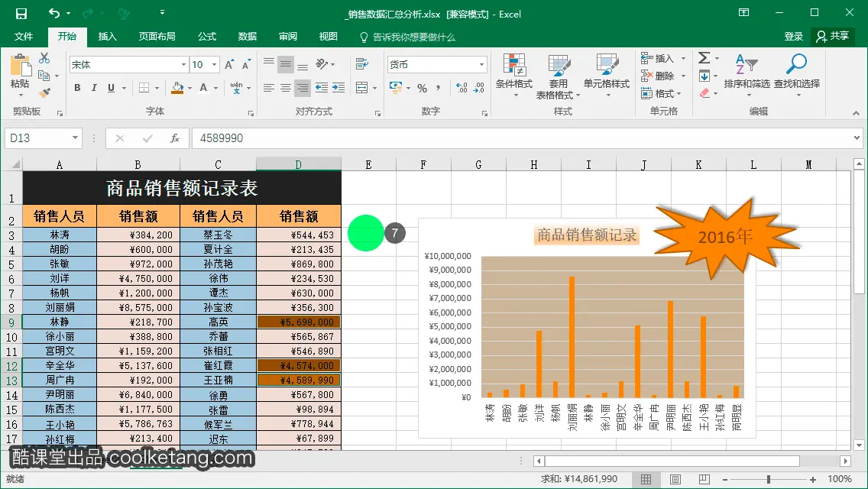Switch to the 页面布局 tab
868x489 pixels.
[157, 37]
